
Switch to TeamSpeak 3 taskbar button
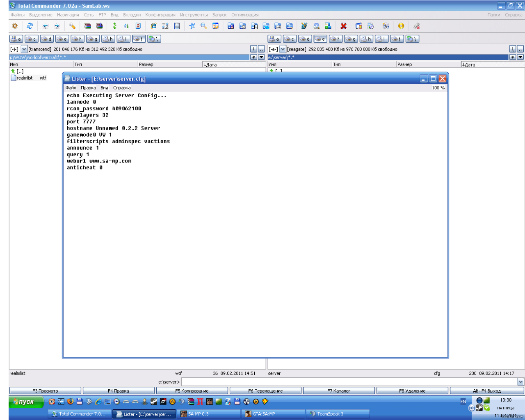pos(338,414)
